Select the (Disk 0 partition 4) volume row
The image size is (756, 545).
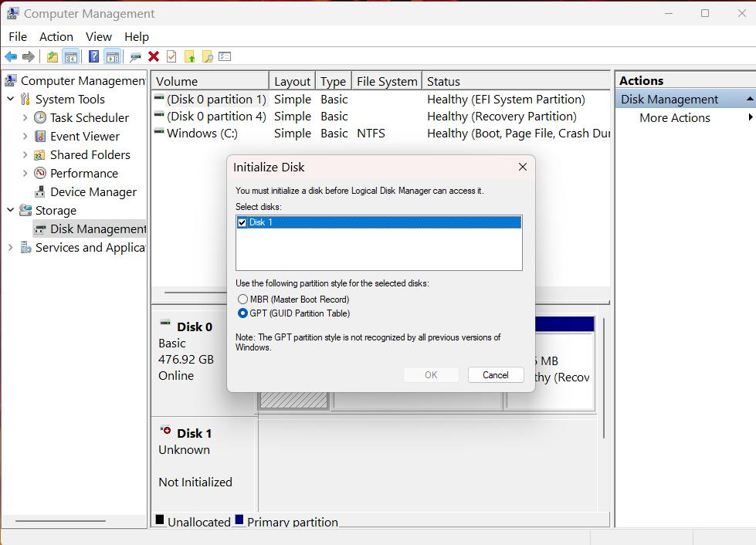coord(381,116)
